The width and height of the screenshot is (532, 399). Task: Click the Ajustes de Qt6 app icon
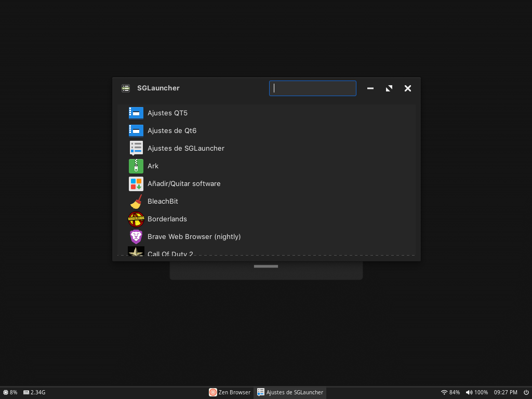click(136, 130)
